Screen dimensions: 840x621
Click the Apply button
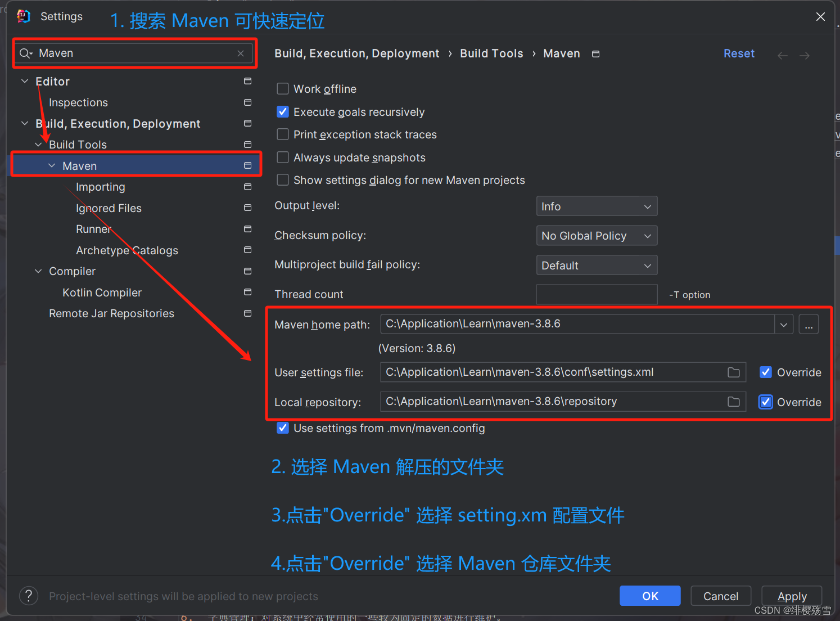pyautogui.click(x=792, y=596)
